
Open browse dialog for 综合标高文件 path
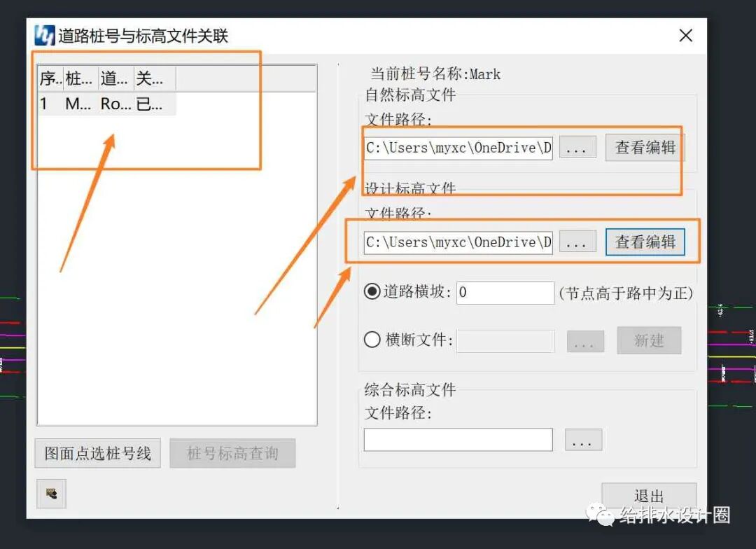(x=583, y=440)
